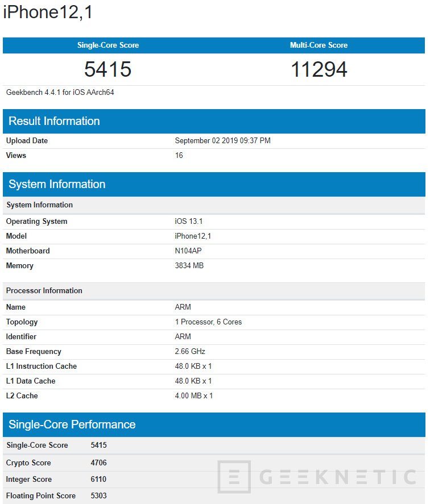Click the ARM value in Name row
Screen dimensions: 430x504
coord(183,307)
